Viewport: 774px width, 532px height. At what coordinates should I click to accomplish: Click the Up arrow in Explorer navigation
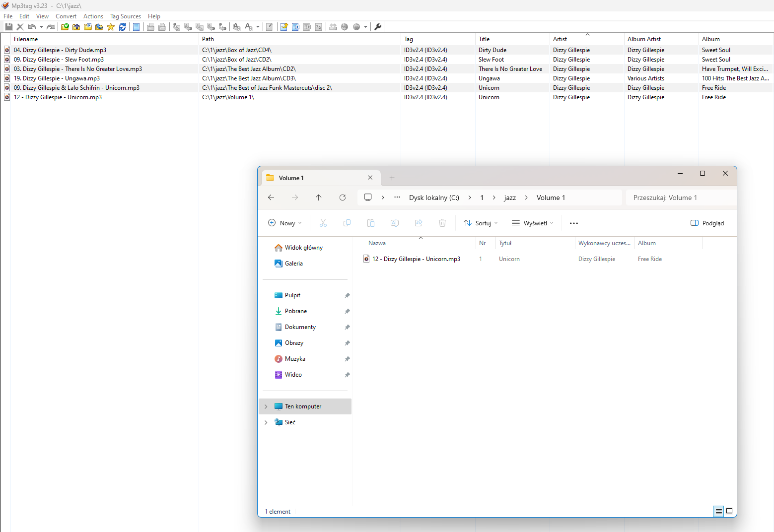click(x=319, y=198)
